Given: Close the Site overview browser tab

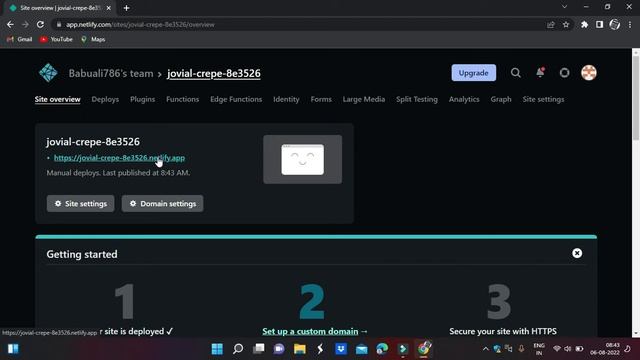Looking at the screenshot, I should (x=109, y=8).
